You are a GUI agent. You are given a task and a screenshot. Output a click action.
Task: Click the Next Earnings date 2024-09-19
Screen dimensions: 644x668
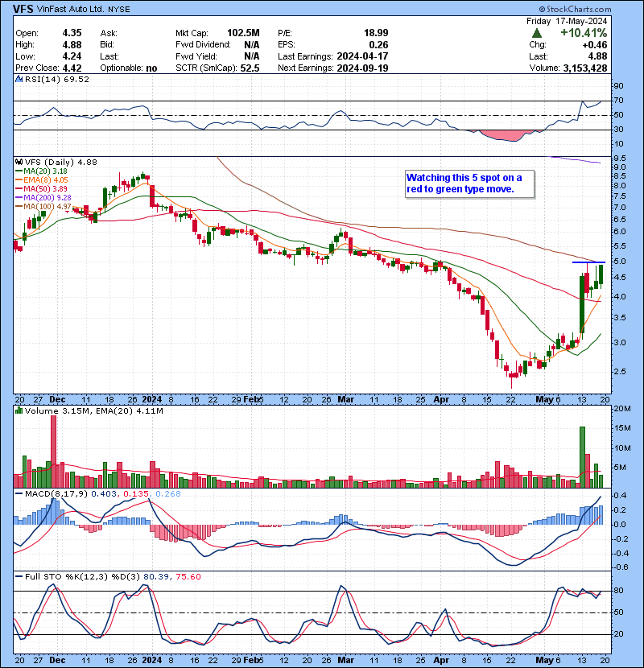(362, 68)
